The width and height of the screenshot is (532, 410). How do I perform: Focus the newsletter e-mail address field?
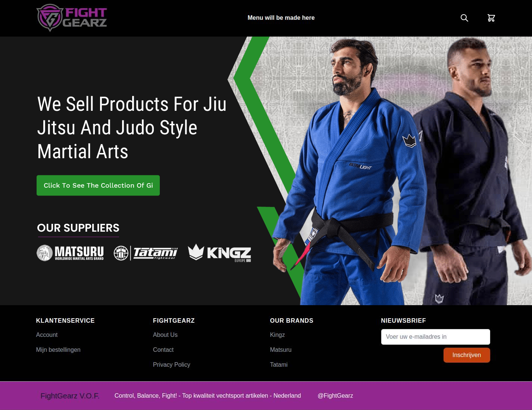pos(435,337)
